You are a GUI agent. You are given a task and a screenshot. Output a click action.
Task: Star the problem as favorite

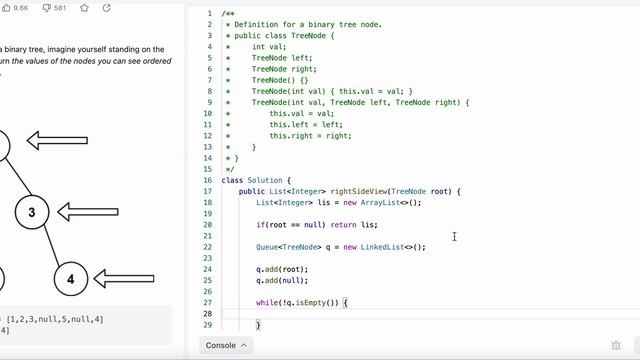pyautogui.click(x=84, y=8)
